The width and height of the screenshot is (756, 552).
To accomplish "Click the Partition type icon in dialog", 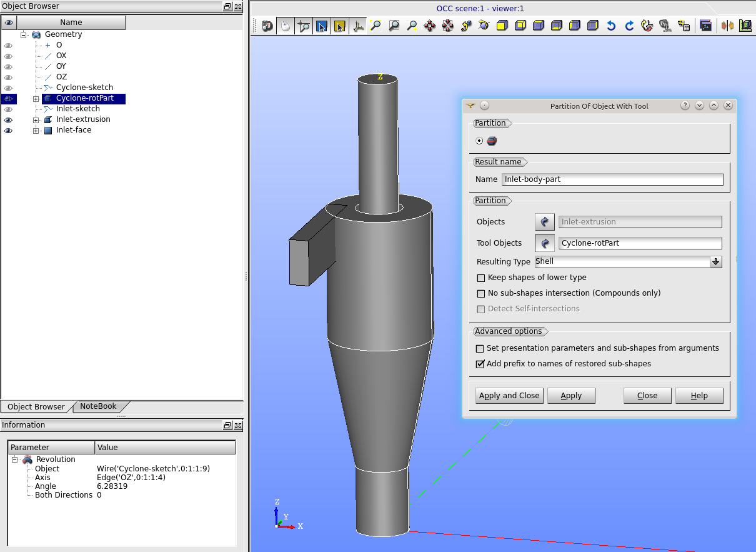I will pyautogui.click(x=492, y=141).
